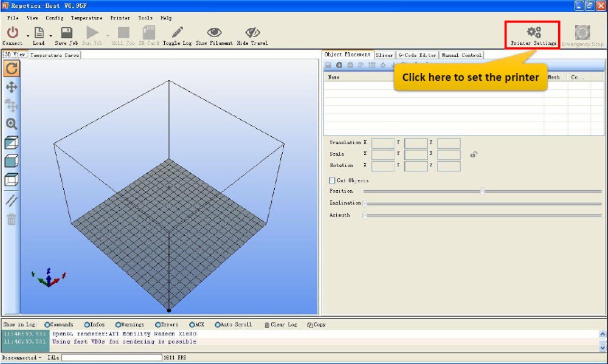
Task: Enable the Cut Objects checkbox
Action: tap(332, 180)
